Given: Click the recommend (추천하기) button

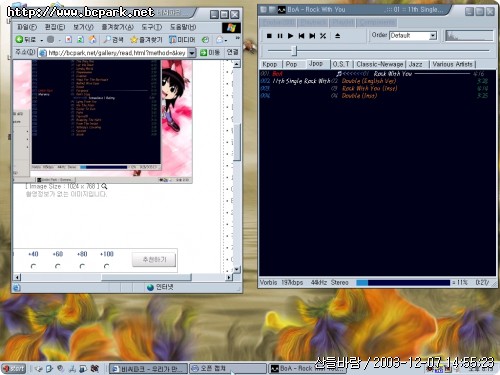Looking at the screenshot, I should click(x=154, y=259).
